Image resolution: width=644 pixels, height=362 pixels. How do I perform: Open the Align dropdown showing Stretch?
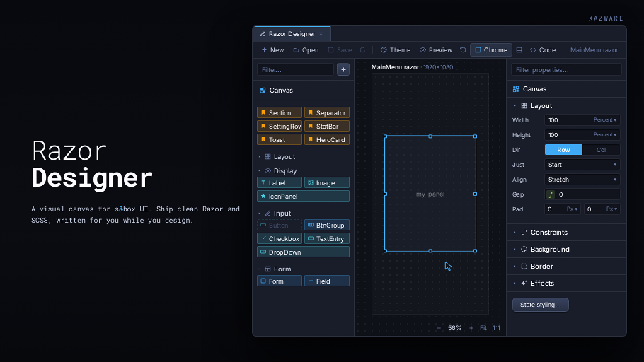tap(582, 180)
